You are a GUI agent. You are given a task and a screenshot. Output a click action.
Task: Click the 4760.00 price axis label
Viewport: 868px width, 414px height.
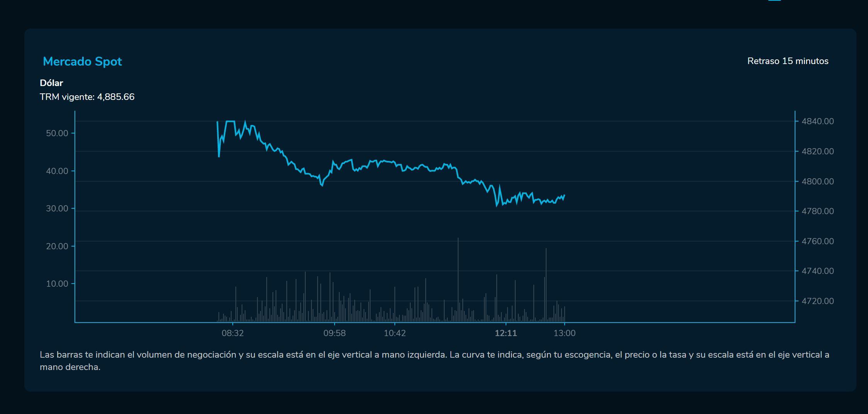817,241
